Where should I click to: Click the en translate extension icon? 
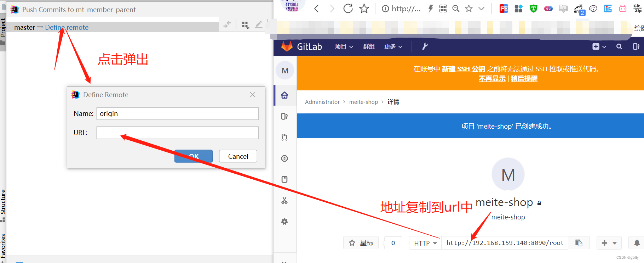coord(579,9)
